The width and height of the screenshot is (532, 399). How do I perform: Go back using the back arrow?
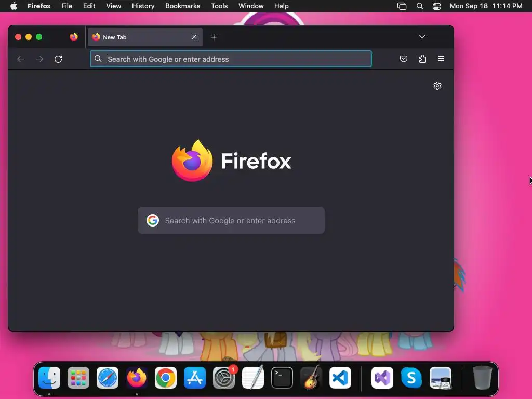21,59
